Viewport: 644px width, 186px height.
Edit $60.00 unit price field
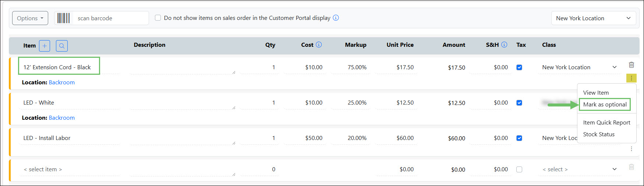[396, 138]
